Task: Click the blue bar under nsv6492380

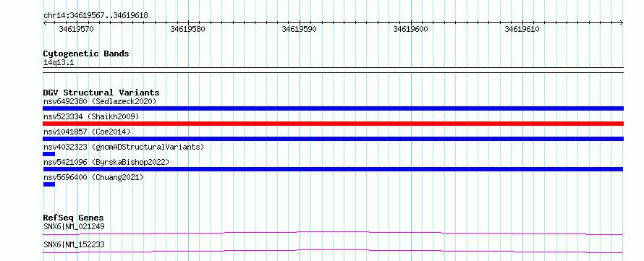Action: (x=333, y=108)
